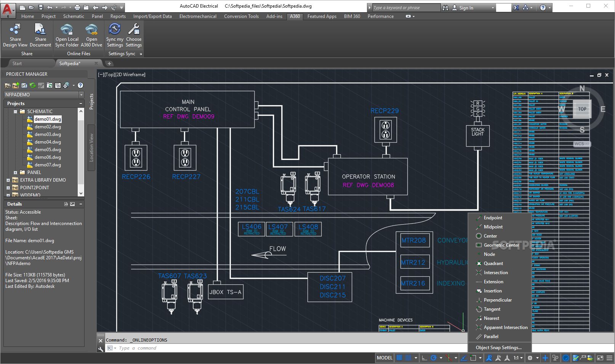Click the Workspace Switching gear icon
The height and width of the screenshot is (364, 615).
pyautogui.click(x=530, y=358)
